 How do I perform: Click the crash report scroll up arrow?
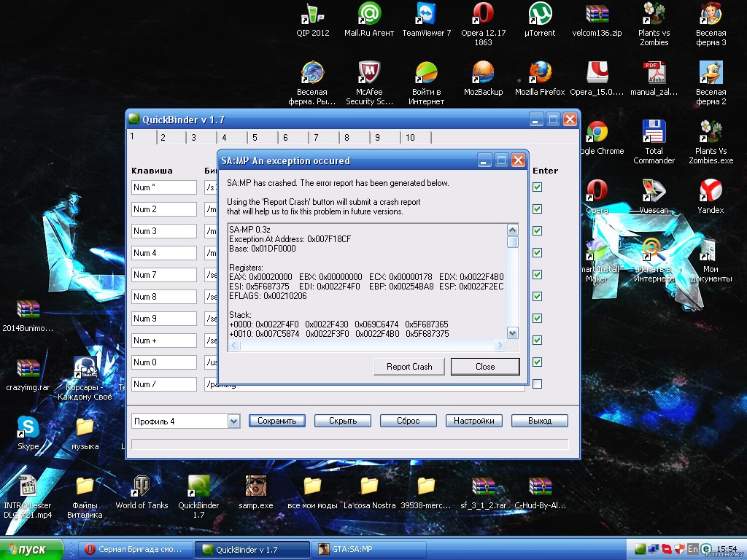coord(513,230)
